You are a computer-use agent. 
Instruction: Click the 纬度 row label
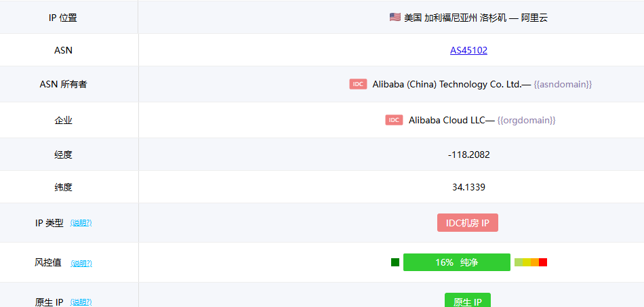tap(63, 187)
